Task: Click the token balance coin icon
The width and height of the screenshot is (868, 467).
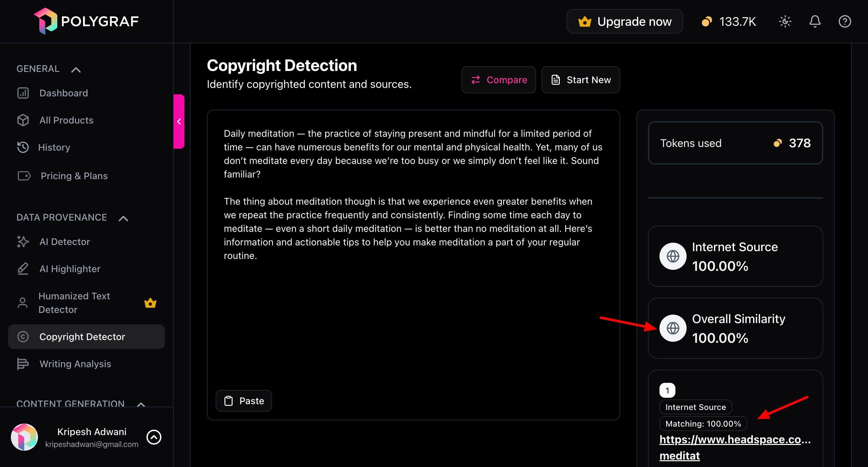Action: (707, 21)
